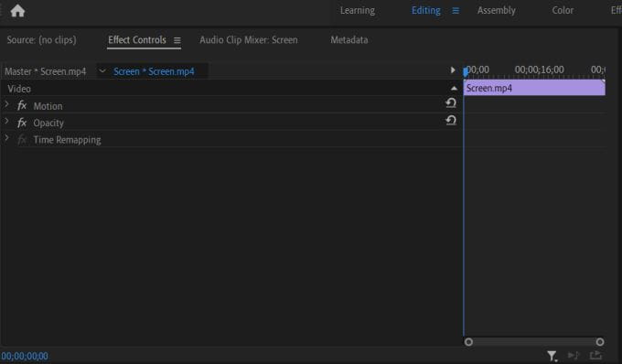The height and width of the screenshot is (364, 622).
Task: Click the export frame icon at bottom right
Action: pyautogui.click(x=595, y=355)
